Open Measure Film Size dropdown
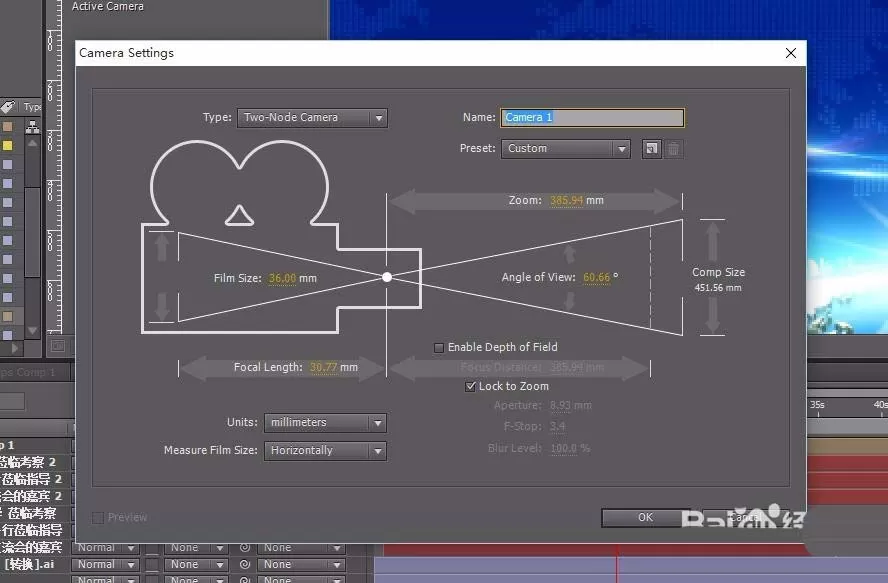The image size is (888, 583). [325, 450]
